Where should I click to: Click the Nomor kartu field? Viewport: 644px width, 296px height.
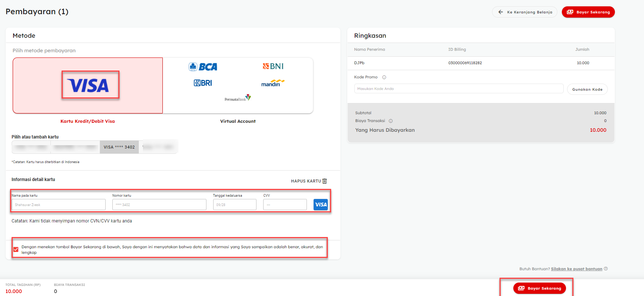(159, 205)
